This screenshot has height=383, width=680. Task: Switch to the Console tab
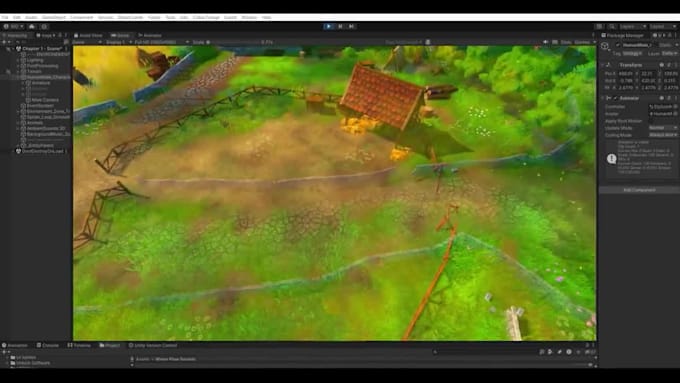coord(48,345)
